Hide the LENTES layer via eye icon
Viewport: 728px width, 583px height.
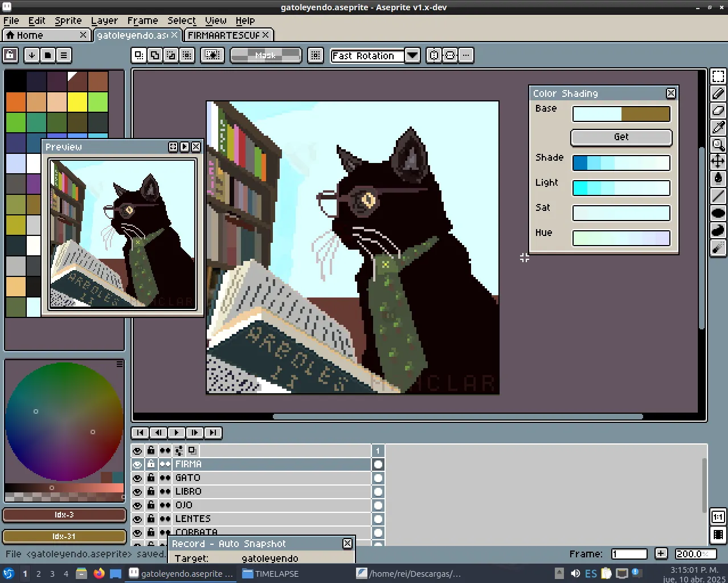137,519
